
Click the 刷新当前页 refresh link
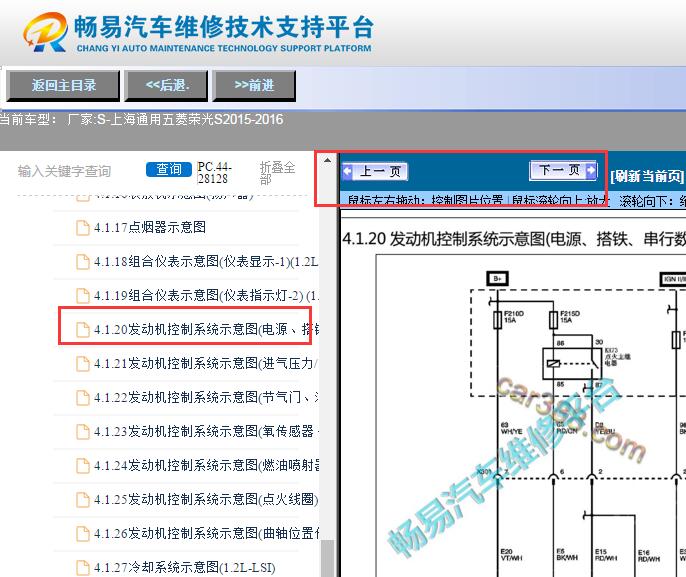[x=647, y=176]
